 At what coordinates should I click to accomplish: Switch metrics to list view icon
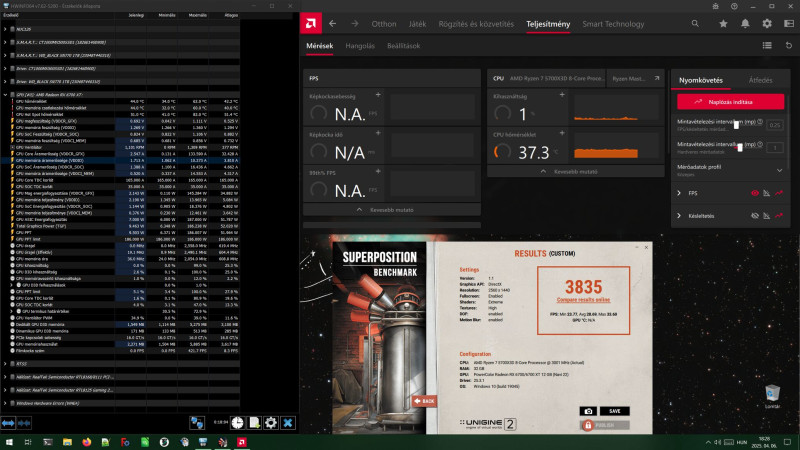click(x=767, y=45)
